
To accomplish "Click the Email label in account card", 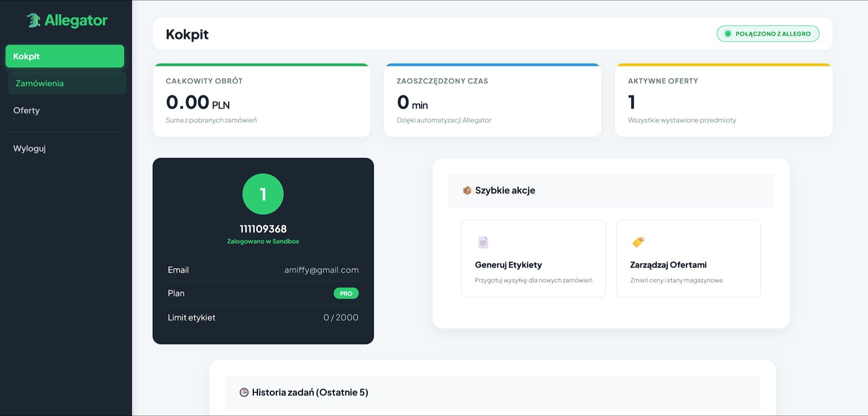I will [178, 270].
